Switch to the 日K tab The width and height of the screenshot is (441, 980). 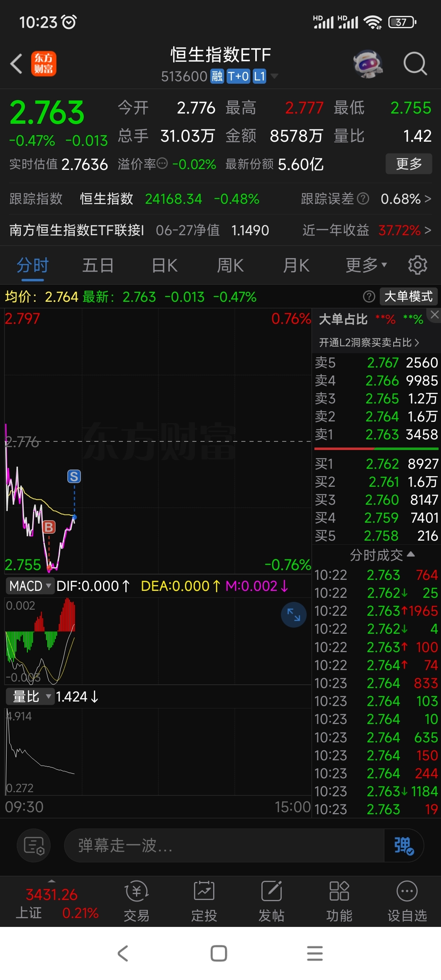165,265
